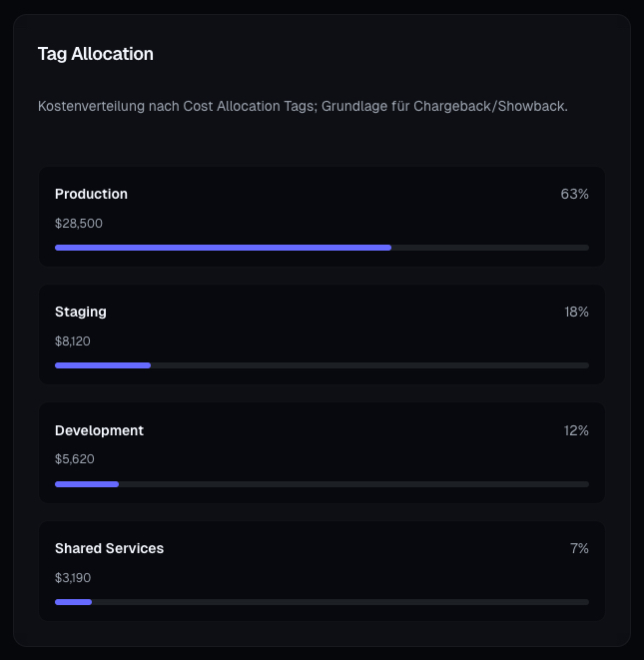Screen dimensions: 644x660
Task: Click the Production label
Action: pos(91,194)
